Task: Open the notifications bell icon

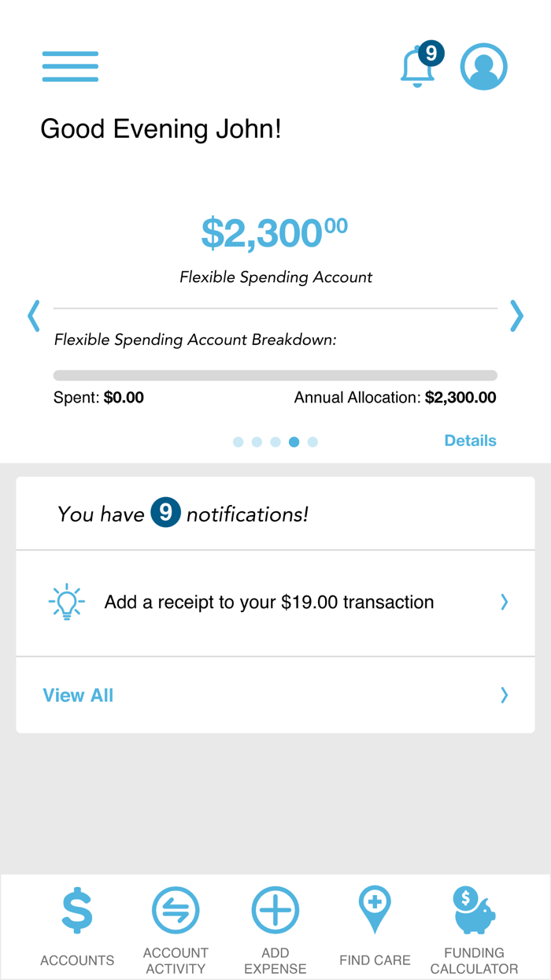Action: click(x=418, y=68)
